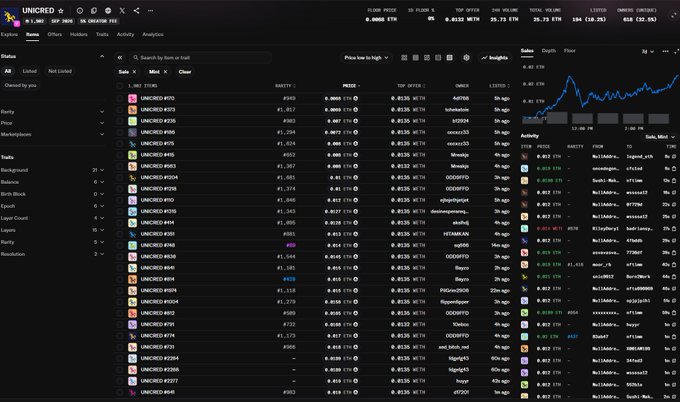Switch to the fourth layout view icon

[438, 58]
